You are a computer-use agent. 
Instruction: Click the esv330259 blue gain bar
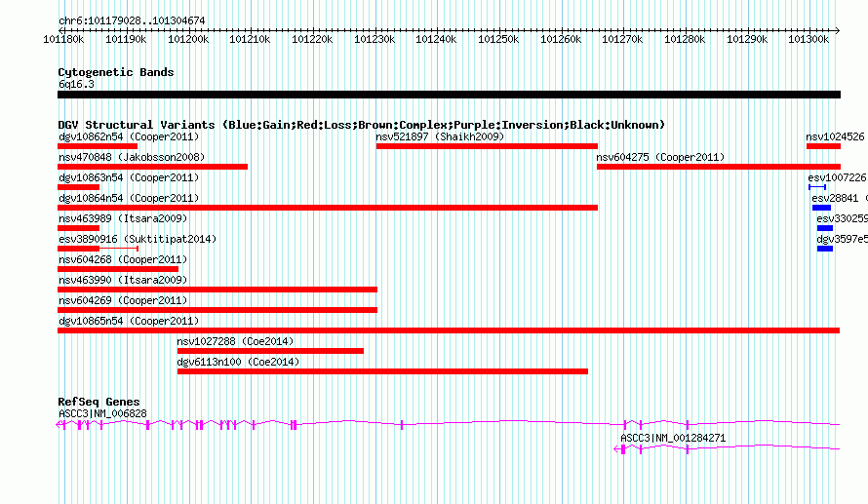point(825,228)
